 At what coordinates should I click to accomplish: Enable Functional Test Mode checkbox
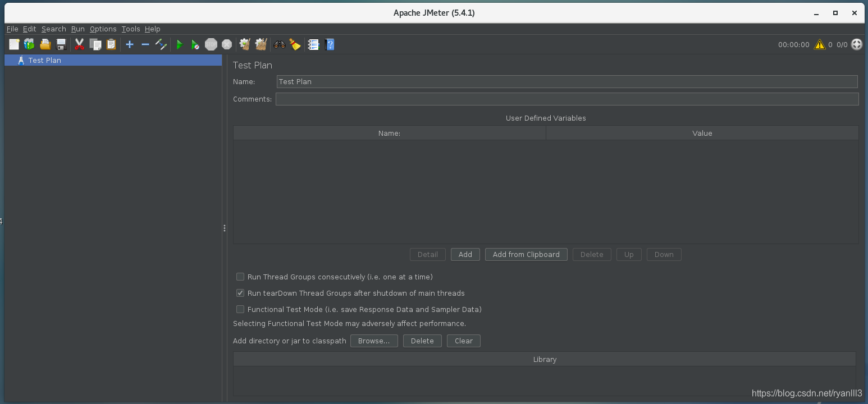(240, 309)
